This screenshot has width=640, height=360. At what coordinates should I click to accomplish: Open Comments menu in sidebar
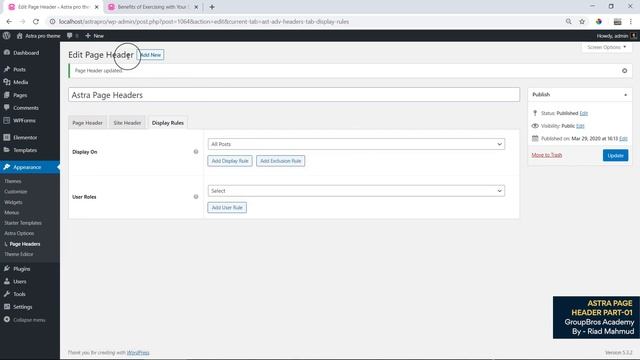(26, 108)
